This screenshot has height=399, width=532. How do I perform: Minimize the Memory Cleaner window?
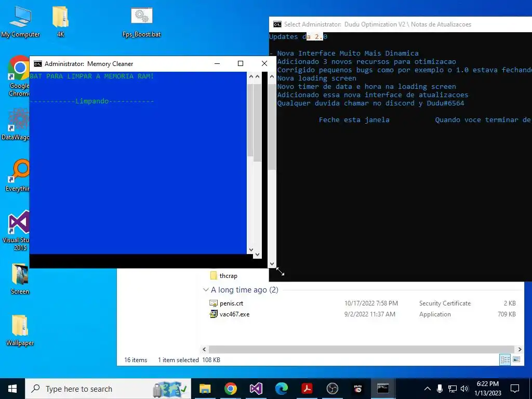[217, 63]
